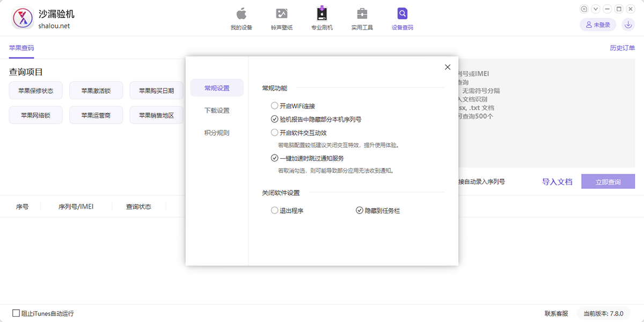644x322 pixels.
Task: Click 苹果销售地区 query button
Action: pos(156,115)
